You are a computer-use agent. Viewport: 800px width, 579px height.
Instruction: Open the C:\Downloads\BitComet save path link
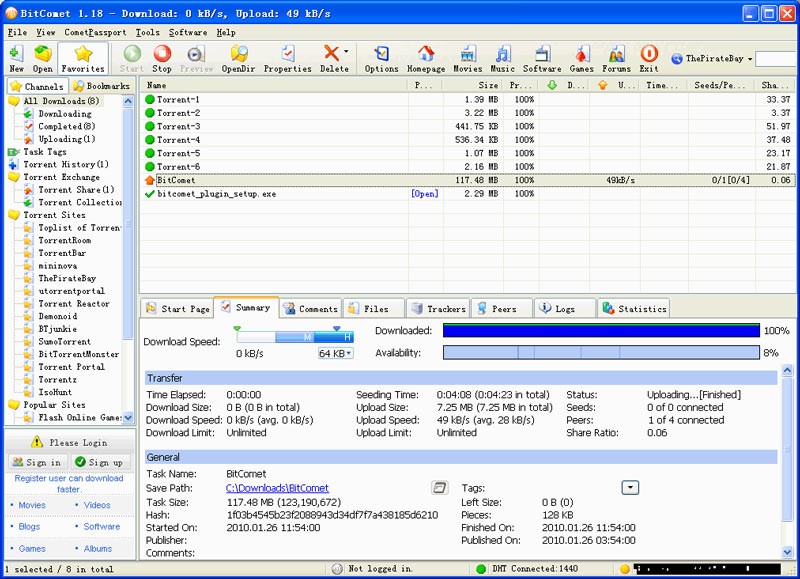click(275, 487)
